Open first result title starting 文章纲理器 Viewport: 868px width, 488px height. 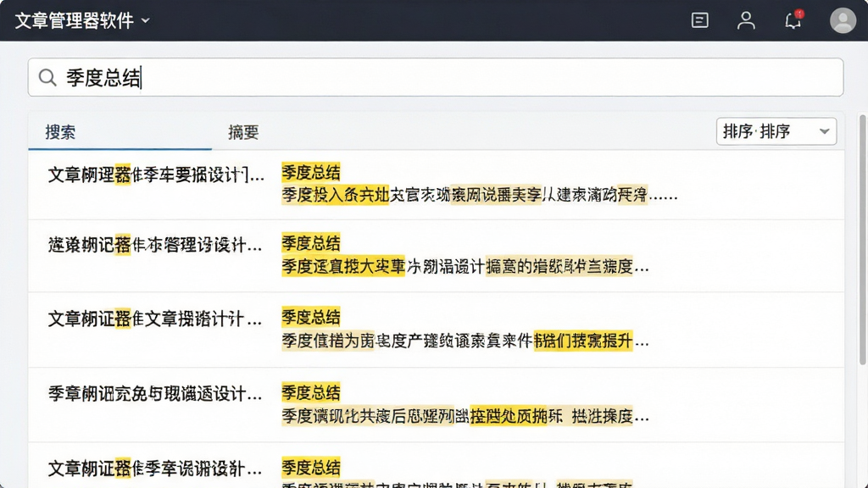point(156,175)
